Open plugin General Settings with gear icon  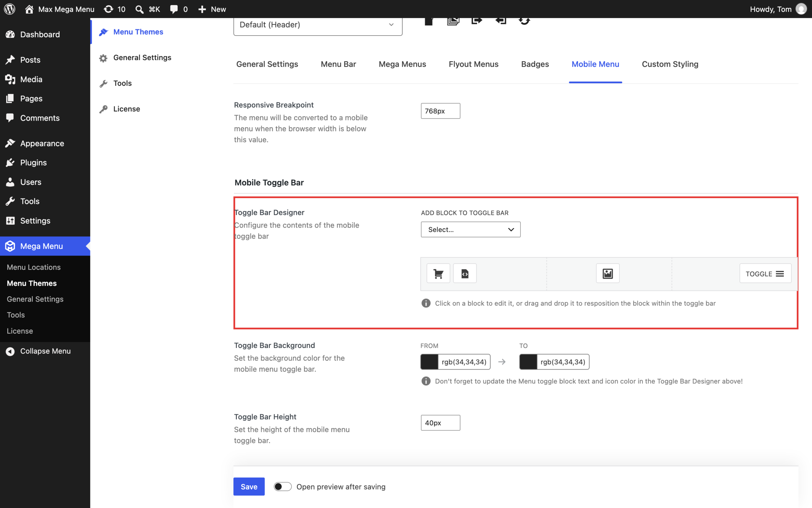coord(142,57)
